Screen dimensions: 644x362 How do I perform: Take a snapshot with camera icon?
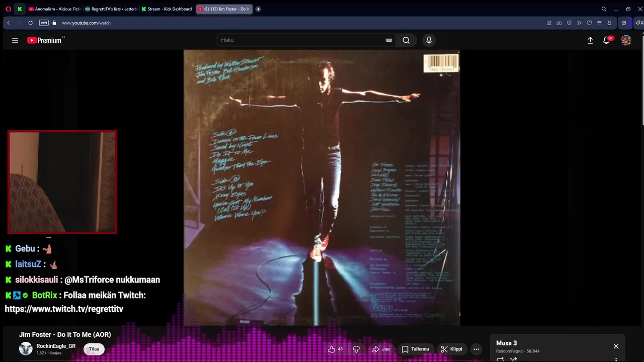pos(559,23)
